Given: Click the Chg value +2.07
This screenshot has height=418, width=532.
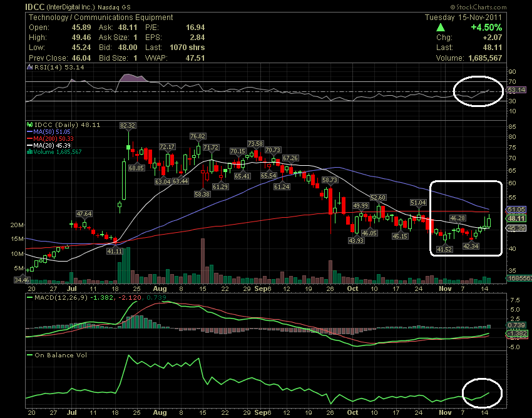Looking at the screenshot, I should [x=493, y=38].
